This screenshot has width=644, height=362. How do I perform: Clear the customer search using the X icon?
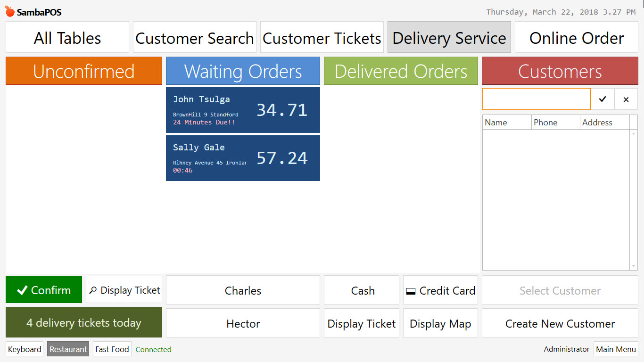[626, 99]
